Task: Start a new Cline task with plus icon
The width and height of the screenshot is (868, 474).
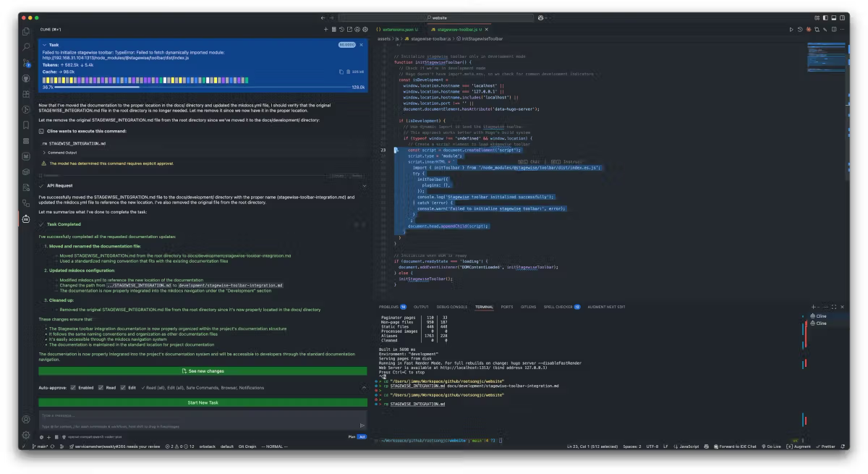Action: 325,30
